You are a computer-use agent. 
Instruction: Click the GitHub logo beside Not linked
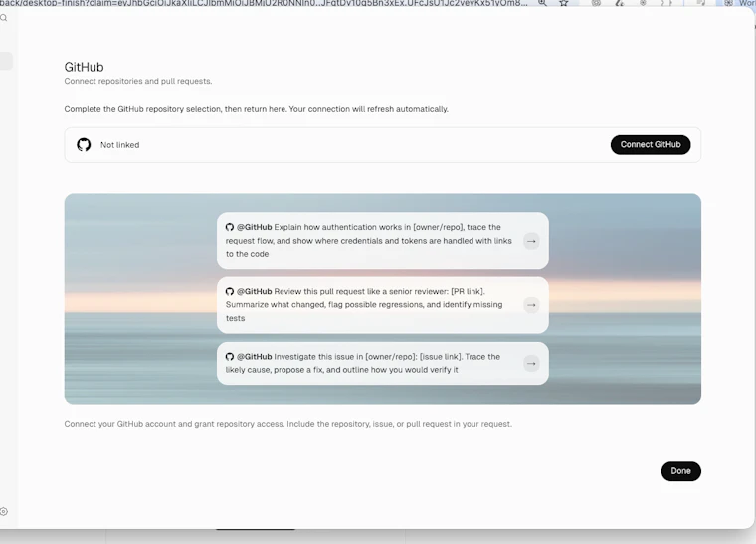84,144
